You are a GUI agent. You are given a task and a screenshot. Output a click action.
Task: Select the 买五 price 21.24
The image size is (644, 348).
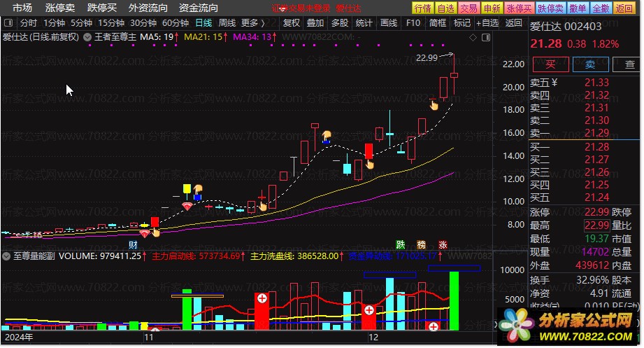point(596,197)
